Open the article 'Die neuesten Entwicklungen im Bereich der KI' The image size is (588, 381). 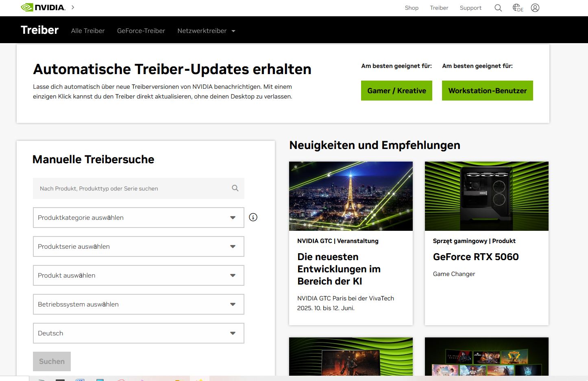[339, 269]
